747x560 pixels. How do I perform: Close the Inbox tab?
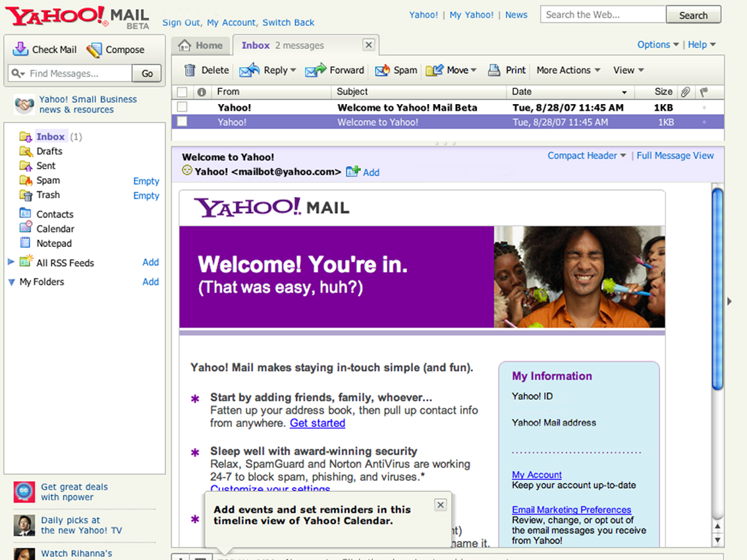[x=369, y=45]
